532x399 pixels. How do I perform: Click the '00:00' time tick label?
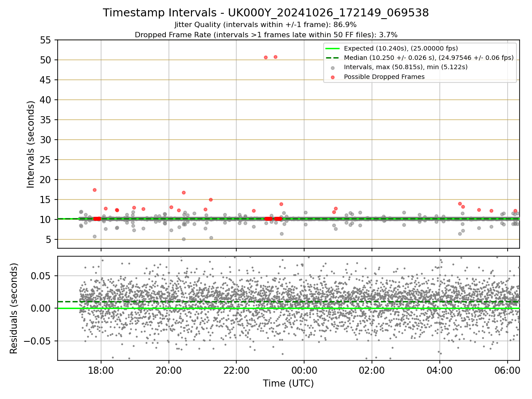pos(304,370)
